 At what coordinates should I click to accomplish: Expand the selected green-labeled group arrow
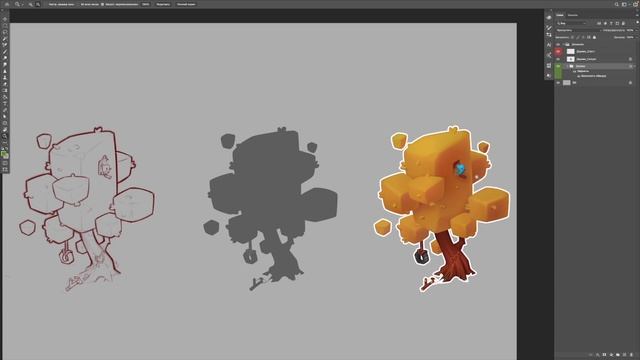567,66
